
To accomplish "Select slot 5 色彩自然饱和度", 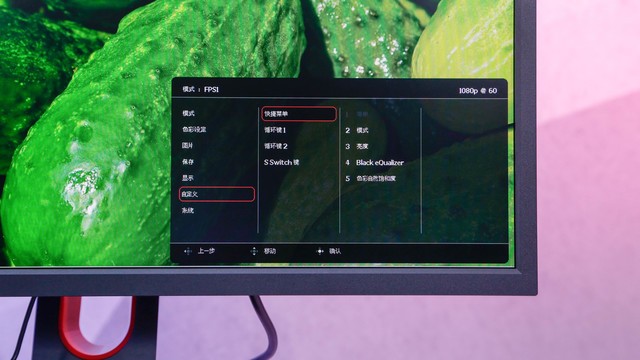I will pyautogui.click(x=371, y=178).
